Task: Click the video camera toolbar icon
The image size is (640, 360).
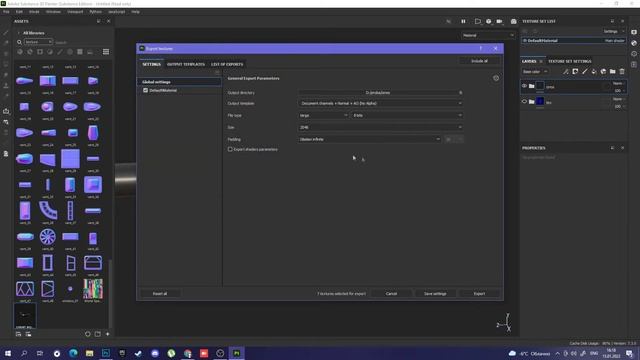Action: tap(499, 21)
